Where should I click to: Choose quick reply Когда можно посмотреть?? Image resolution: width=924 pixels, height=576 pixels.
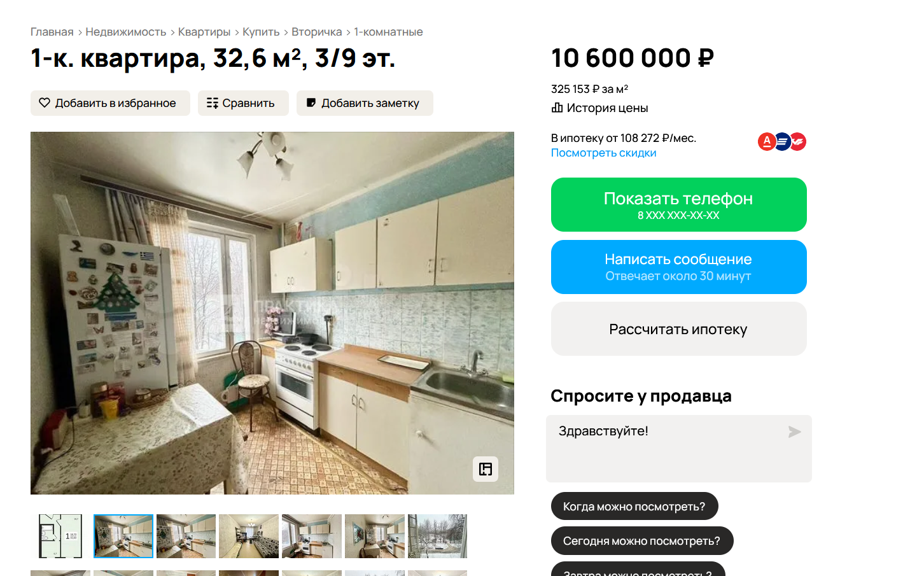click(x=634, y=506)
